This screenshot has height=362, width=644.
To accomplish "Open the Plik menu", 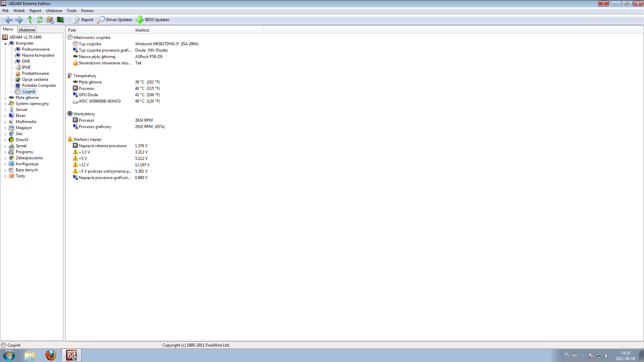I will tap(6, 11).
